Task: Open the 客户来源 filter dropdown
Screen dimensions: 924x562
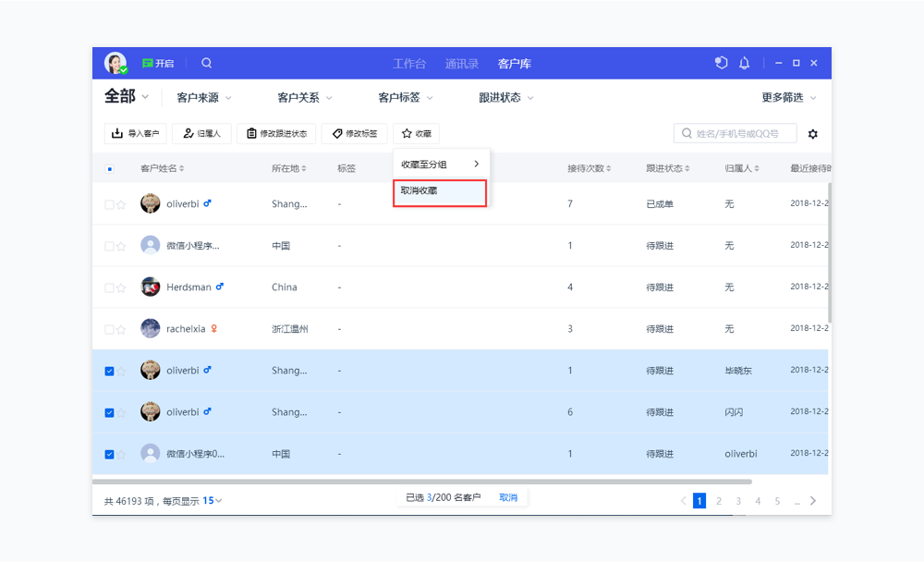Action: 204,97
